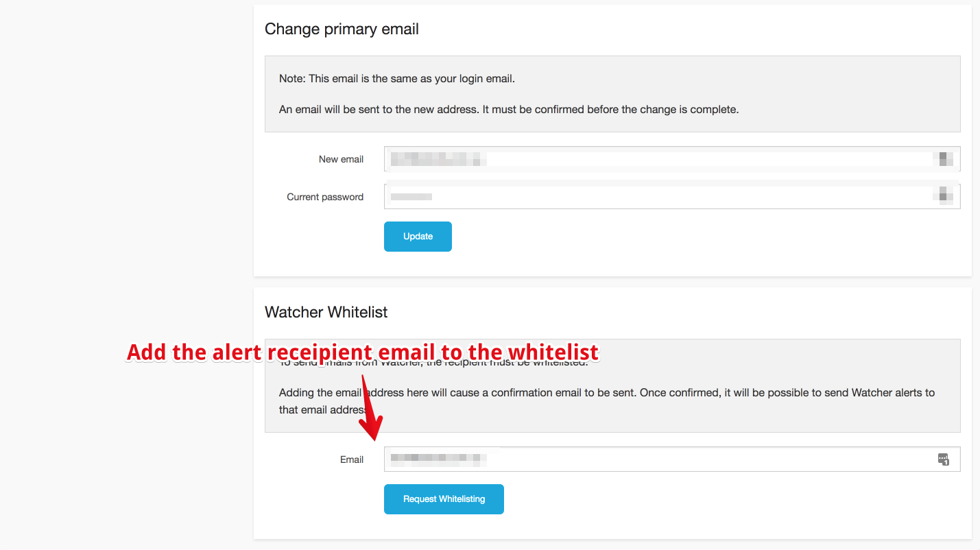Click the text about confirming the new address

tap(509, 110)
